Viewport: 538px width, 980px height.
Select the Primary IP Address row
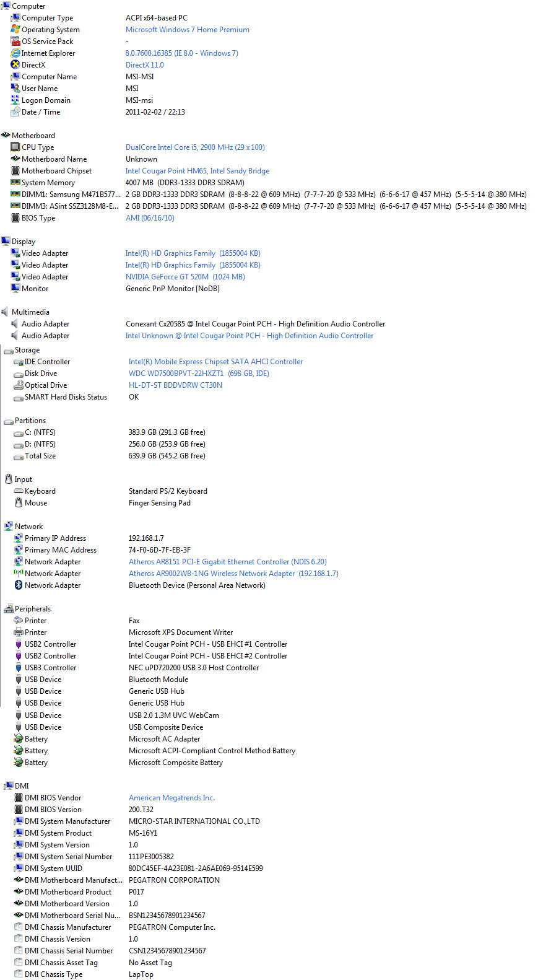click(x=89, y=538)
